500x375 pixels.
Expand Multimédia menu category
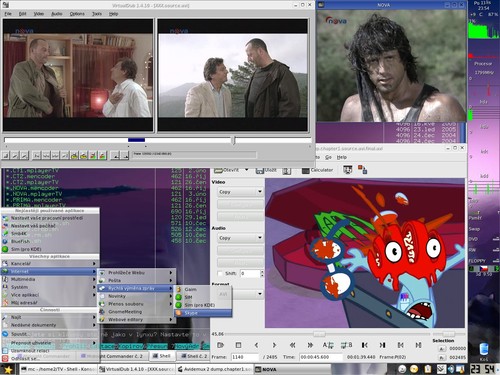pyautogui.click(x=49, y=279)
